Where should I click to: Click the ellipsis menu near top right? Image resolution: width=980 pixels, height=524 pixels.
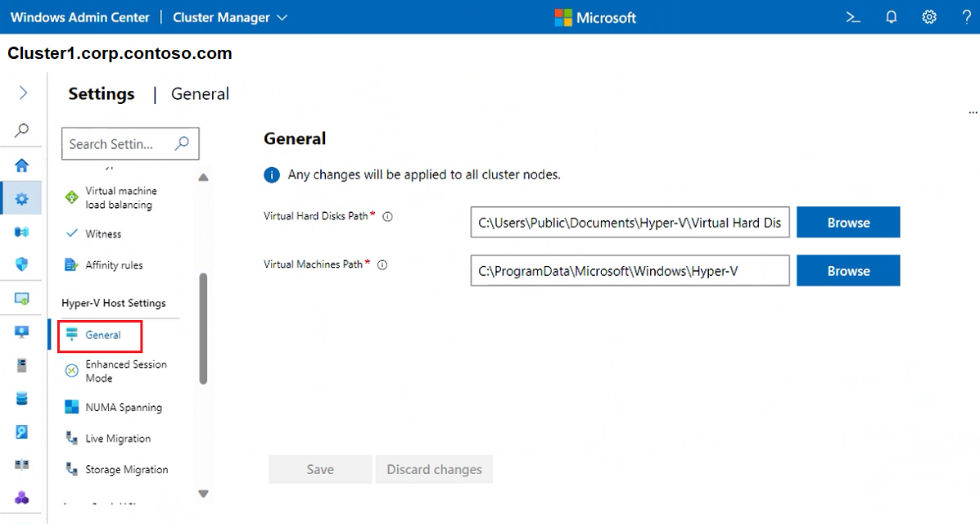(x=973, y=111)
